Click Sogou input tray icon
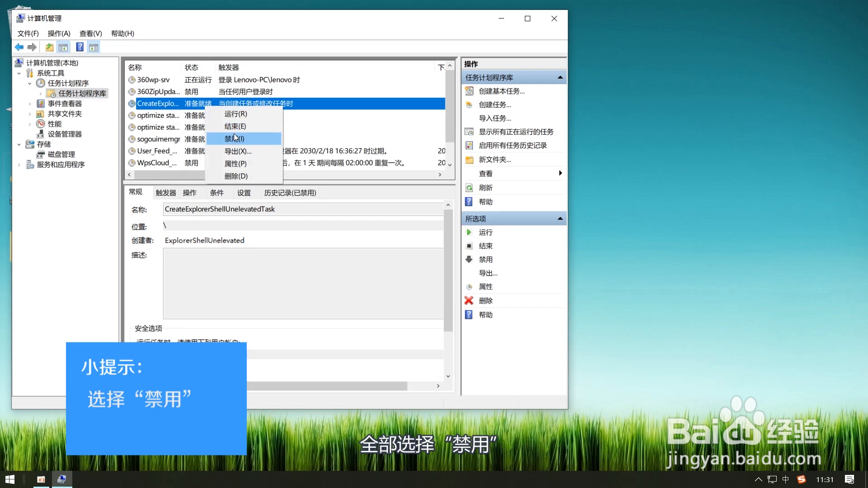 [802, 479]
